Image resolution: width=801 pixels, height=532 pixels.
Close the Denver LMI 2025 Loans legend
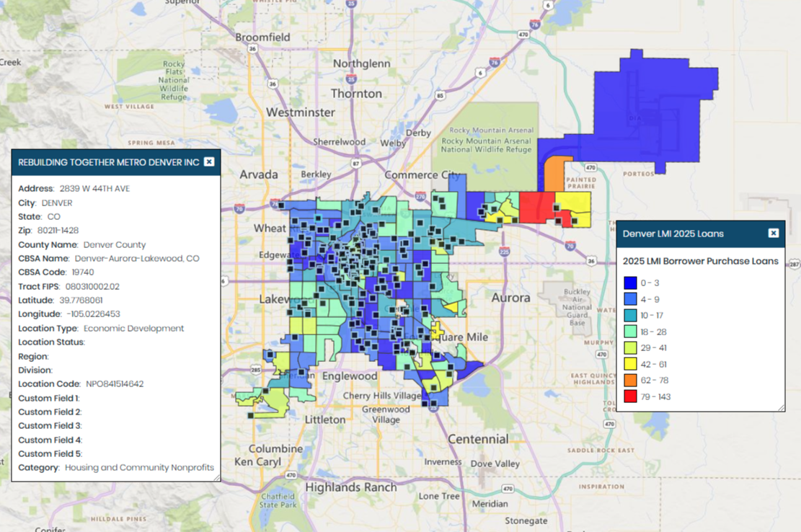774,234
